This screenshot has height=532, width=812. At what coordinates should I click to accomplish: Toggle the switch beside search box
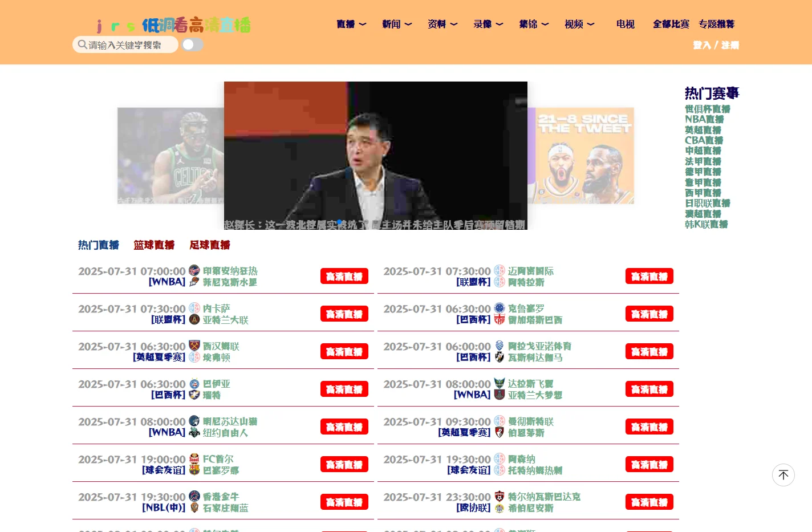pyautogui.click(x=192, y=44)
